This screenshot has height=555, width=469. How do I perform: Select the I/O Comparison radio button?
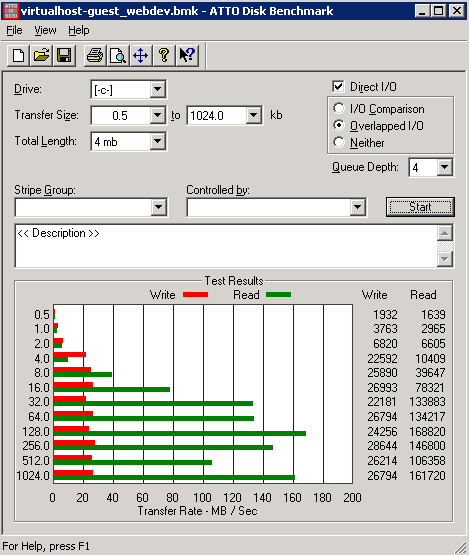pyautogui.click(x=339, y=108)
